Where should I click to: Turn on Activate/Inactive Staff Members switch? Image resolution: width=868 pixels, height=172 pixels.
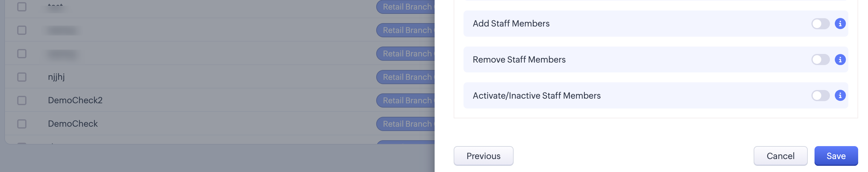point(820,96)
